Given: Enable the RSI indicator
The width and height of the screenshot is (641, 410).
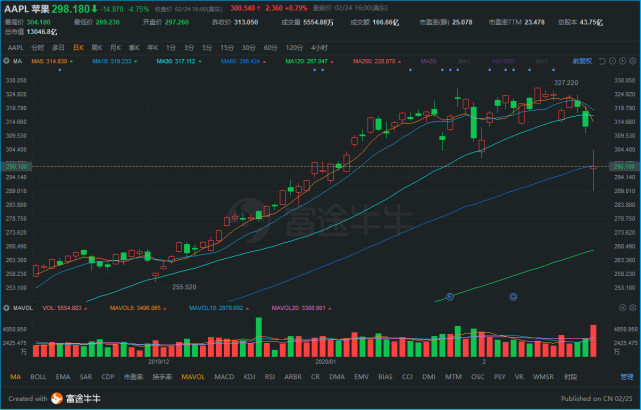Looking at the screenshot, I should point(270,377).
